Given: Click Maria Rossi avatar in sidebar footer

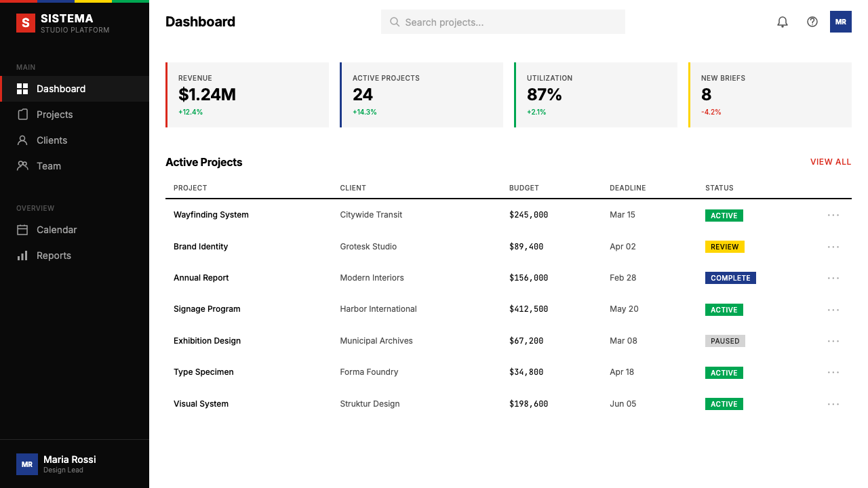Looking at the screenshot, I should click(27, 464).
